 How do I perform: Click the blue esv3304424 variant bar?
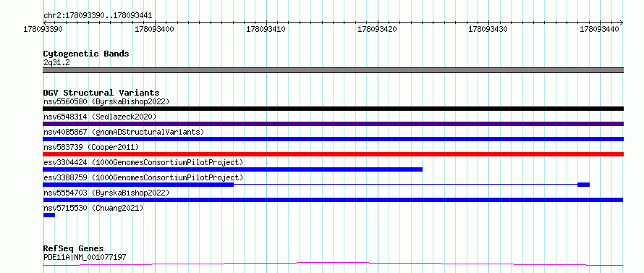(x=232, y=169)
